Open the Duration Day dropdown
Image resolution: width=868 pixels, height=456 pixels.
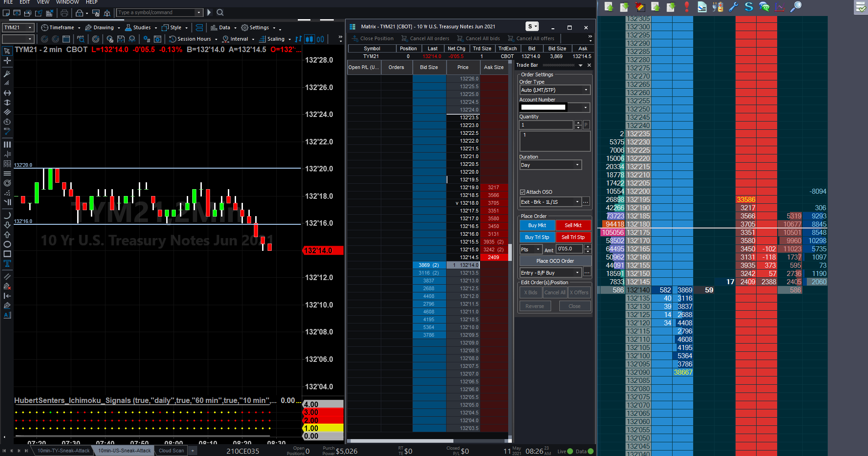pyautogui.click(x=550, y=165)
